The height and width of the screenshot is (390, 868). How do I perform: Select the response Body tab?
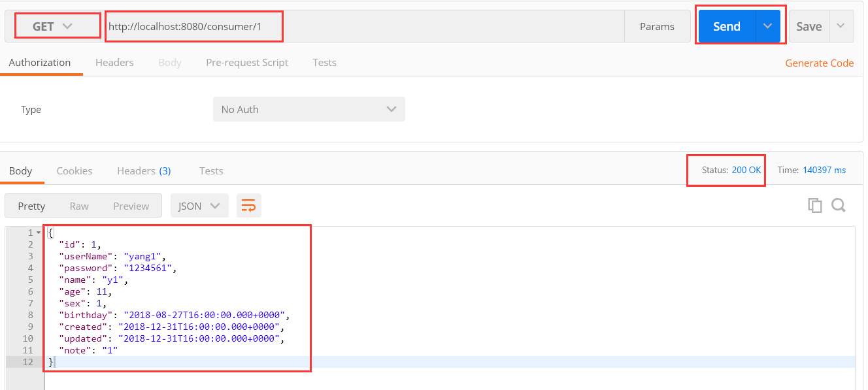tap(20, 171)
